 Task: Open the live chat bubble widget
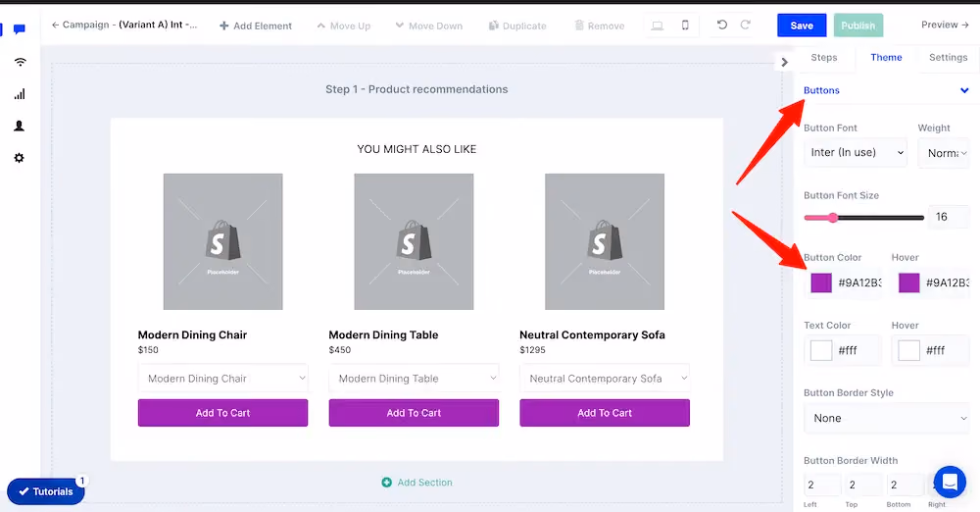pos(950,482)
